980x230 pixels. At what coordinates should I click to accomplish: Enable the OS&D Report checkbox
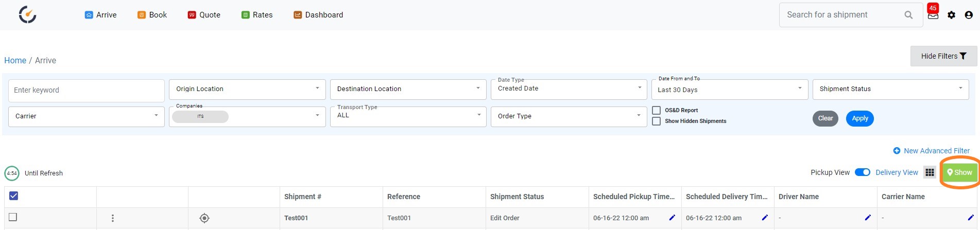[657, 110]
